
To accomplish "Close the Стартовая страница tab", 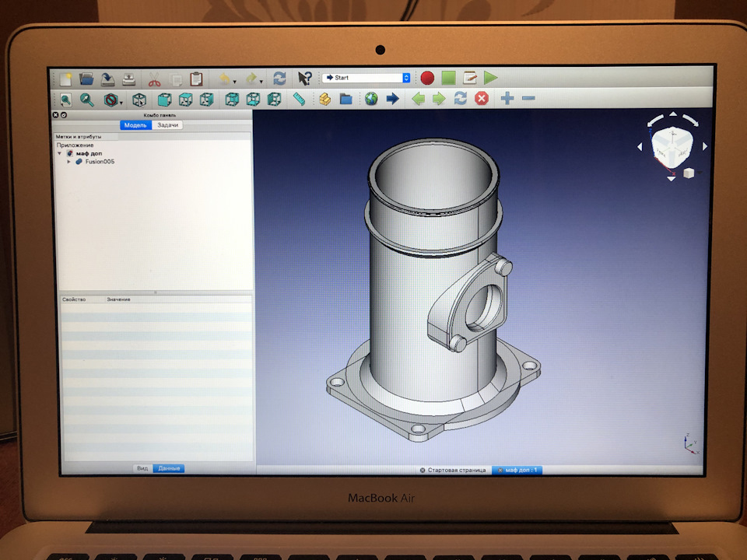I will click(422, 471).
